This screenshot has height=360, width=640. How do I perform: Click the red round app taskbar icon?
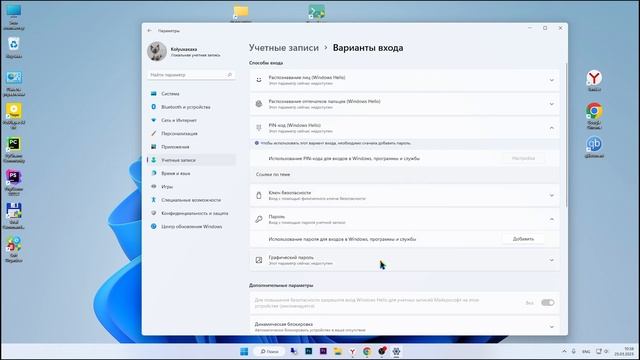click(x=382, y=351)
